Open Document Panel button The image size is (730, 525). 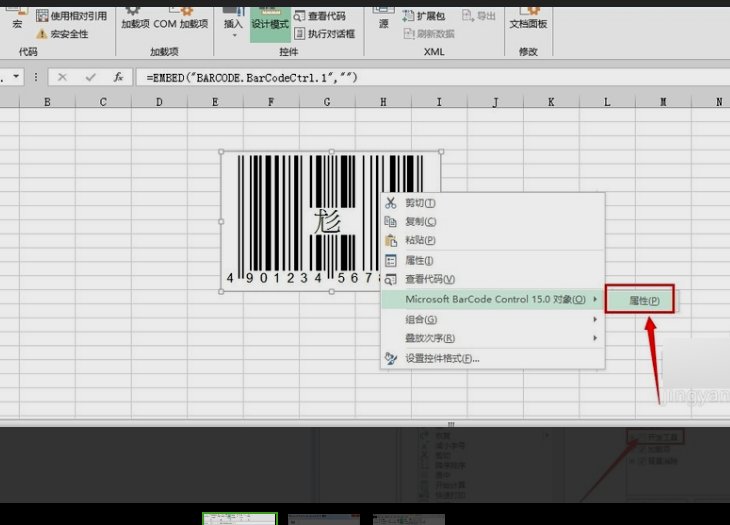[x=528, y=19]
